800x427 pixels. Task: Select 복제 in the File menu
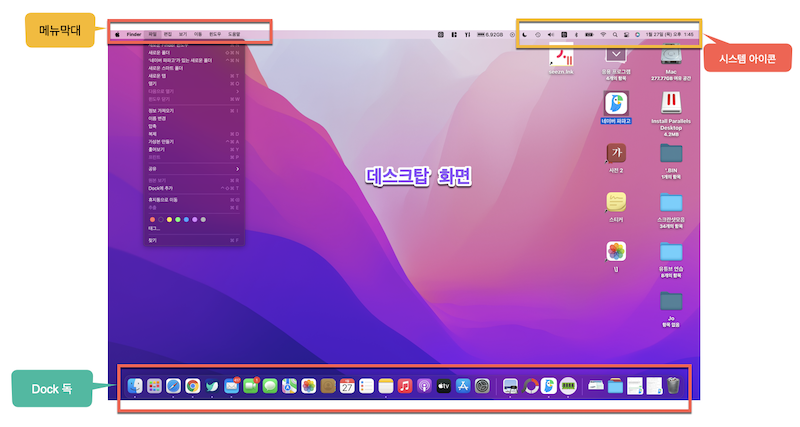click(x=193, y=134)
